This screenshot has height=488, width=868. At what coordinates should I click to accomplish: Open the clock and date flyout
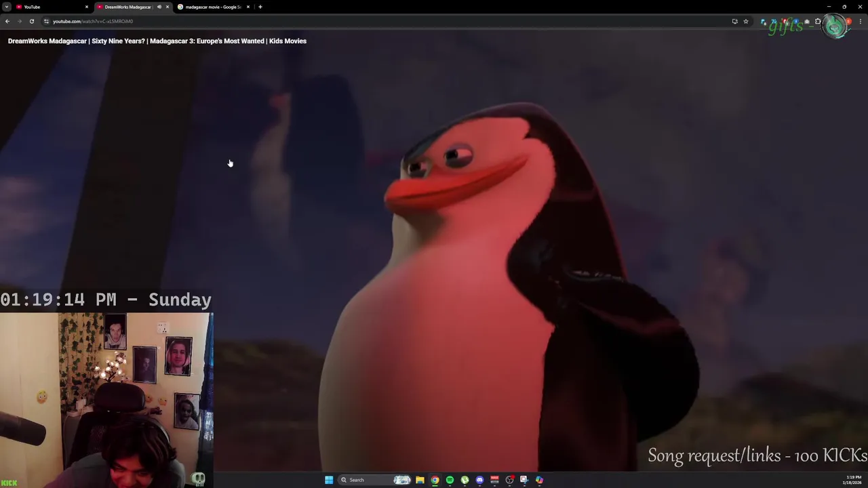point(853,480)
